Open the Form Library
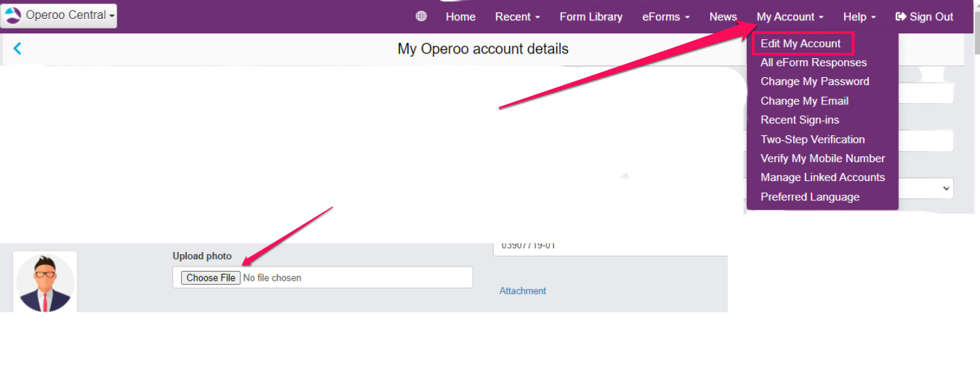 click(x=591, y=17)
